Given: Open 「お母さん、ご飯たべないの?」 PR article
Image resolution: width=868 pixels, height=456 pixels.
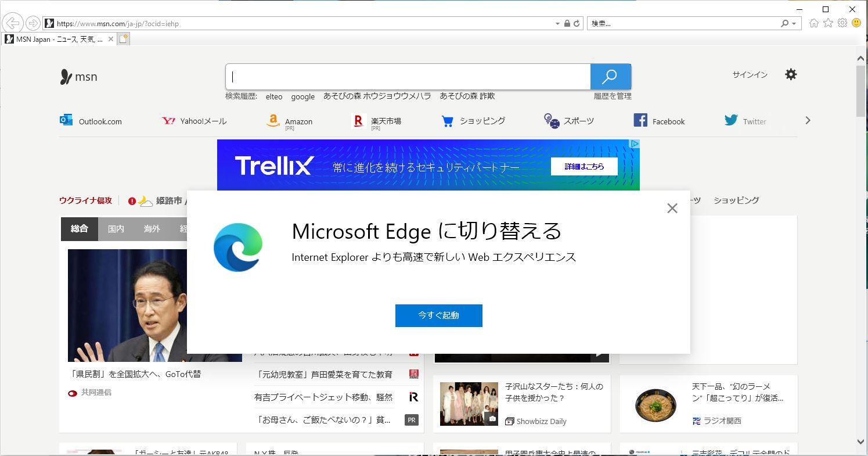Looking at the screenshot, I should pyautogui.click(x=322, y=420).
